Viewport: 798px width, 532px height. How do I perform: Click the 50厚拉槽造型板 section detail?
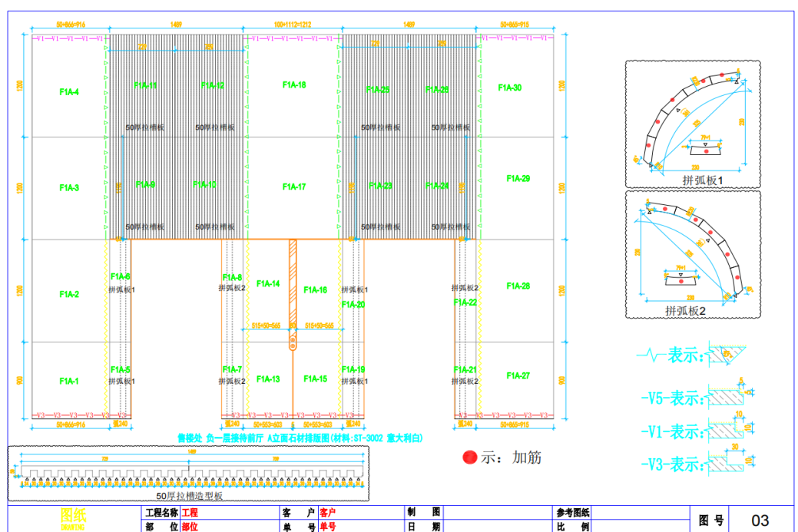[188, 473]
